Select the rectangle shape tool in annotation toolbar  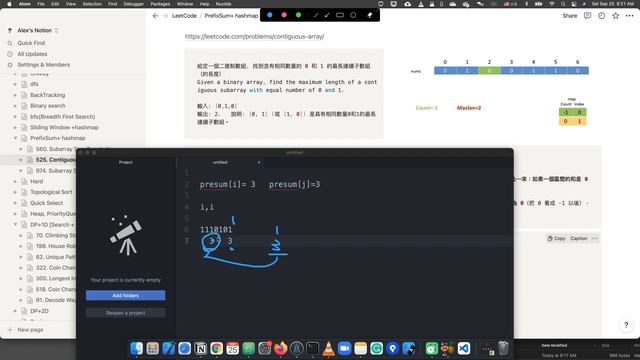tap(340, 15)
